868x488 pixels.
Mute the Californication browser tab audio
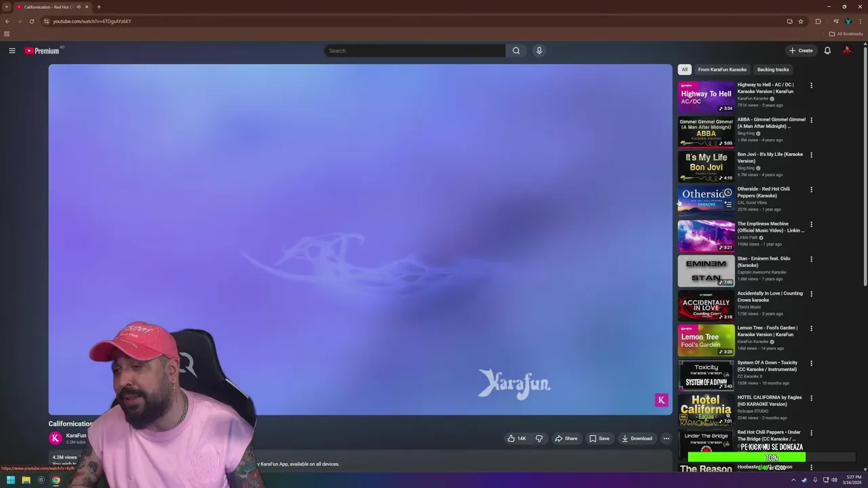pos(79,7)
